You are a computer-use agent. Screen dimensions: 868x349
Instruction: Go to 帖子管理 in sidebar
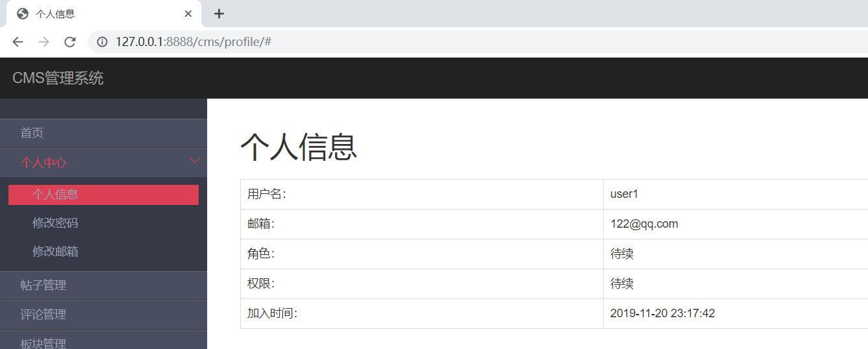pos(103,285)
